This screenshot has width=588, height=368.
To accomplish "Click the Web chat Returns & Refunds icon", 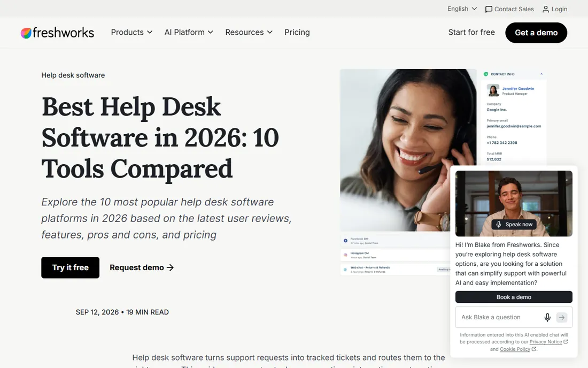I will 345,270.
